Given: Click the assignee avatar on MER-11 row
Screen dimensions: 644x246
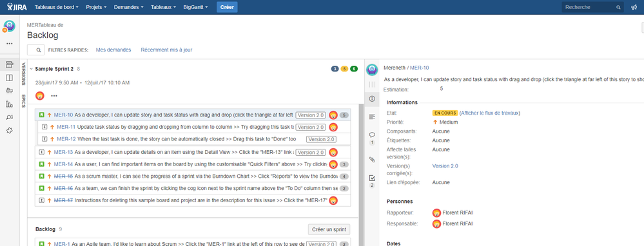Looking at the screenshot, I should tap(333, 127).
